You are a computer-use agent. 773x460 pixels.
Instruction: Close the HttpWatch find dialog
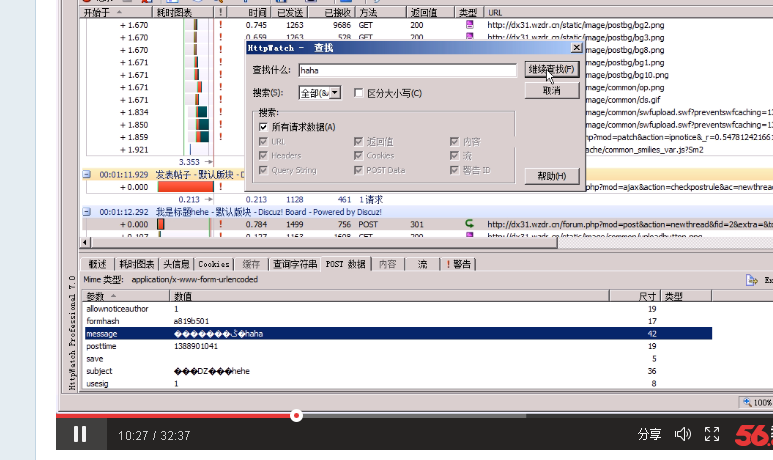(576, 47)
